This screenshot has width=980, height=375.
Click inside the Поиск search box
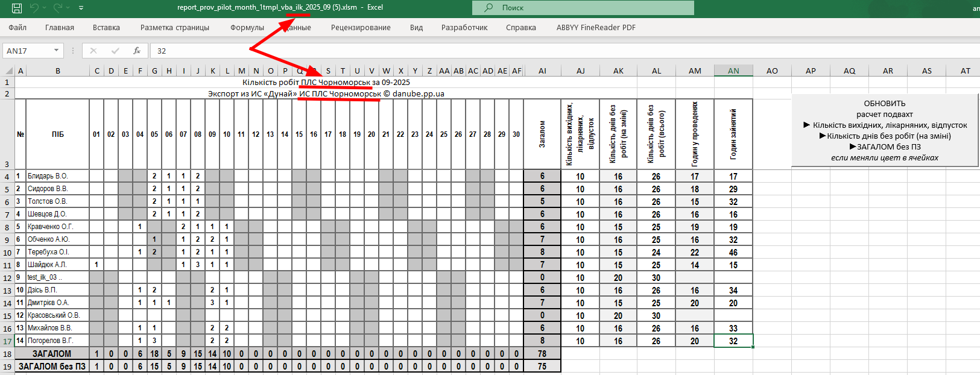pos(583,8)
